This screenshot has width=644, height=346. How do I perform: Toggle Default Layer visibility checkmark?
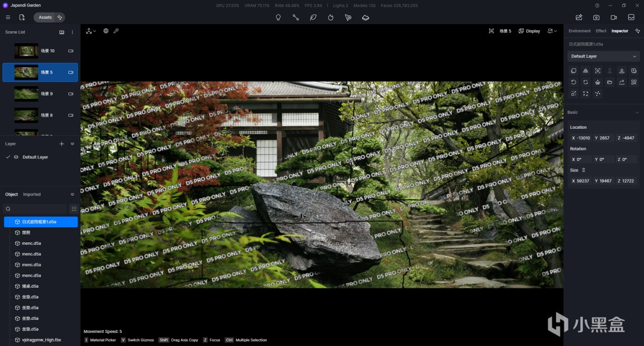[8, 157]
